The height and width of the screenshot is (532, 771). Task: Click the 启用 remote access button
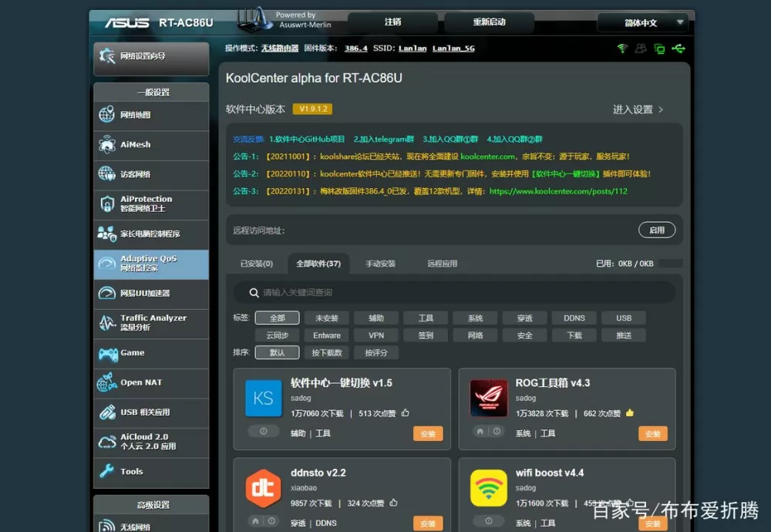coord(657,230)
